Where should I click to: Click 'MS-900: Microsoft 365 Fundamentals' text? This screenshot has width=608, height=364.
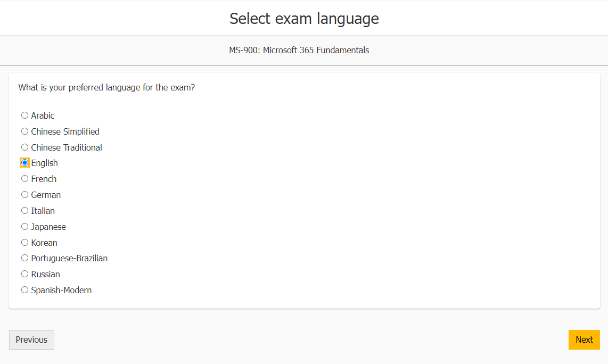click(x=299, y=51)
